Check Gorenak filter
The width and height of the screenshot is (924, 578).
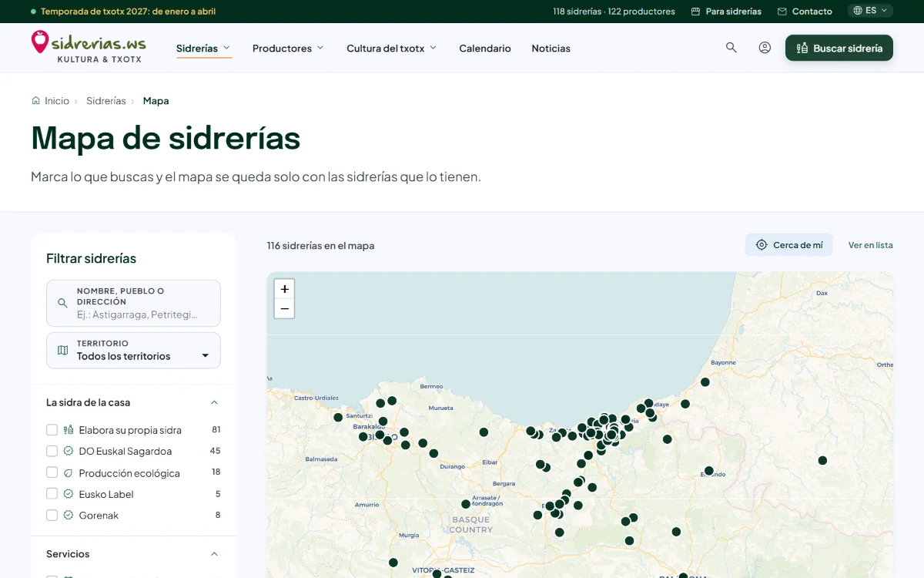point(52,515)
